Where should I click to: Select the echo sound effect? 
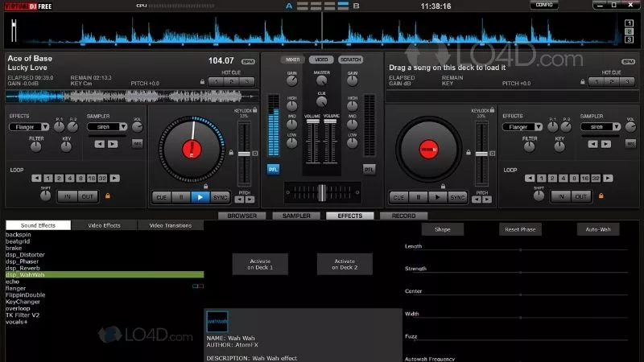[x=105, y=282]
